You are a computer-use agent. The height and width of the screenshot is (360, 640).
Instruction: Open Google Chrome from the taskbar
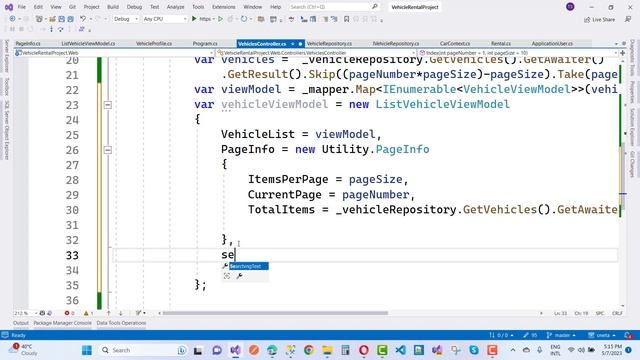pyautogui.click(x=309, y=350)
